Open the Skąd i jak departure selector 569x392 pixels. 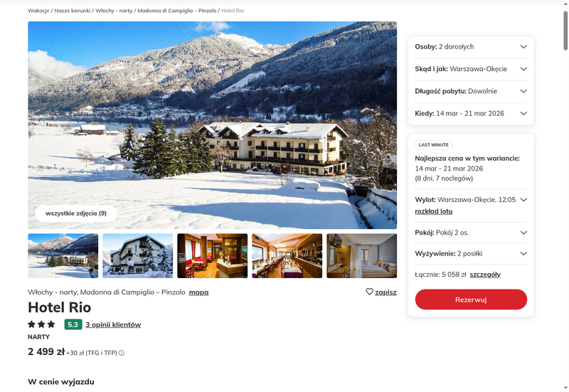pos(471,69)
